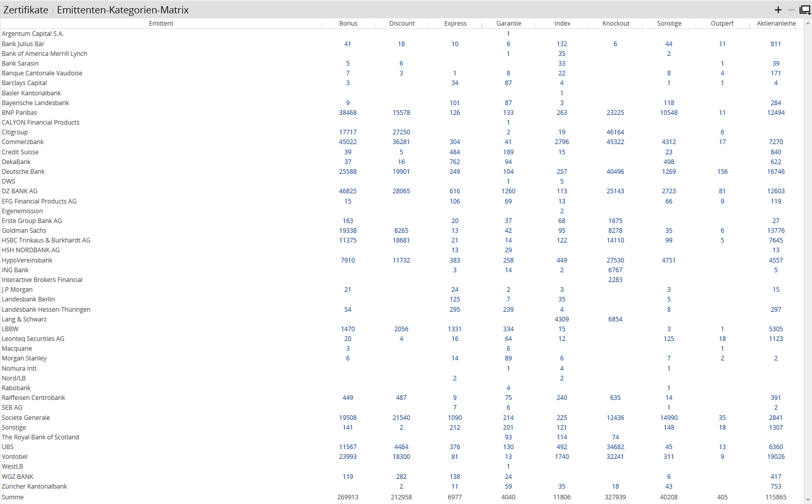Click the Emittenten-Kategorien-Matrix breadcrumb title
Screen dimensions: 812x504
point(123,10)
